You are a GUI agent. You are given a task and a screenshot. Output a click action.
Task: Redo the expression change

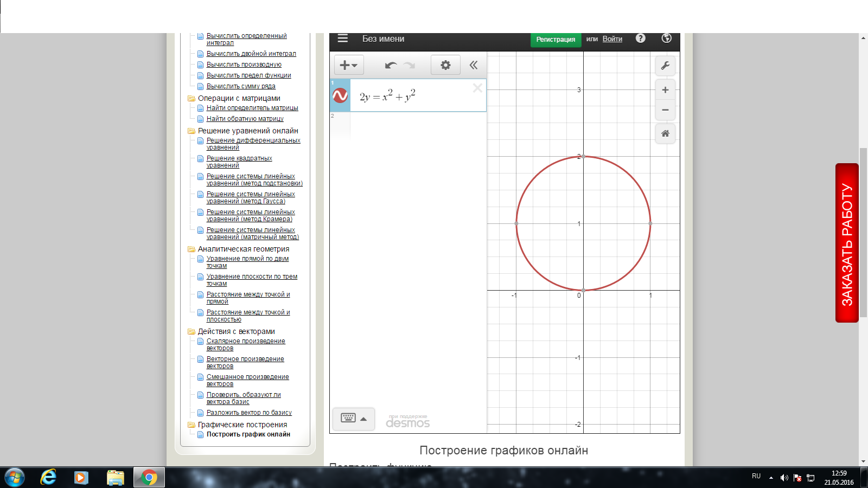[x=409, y=65]
